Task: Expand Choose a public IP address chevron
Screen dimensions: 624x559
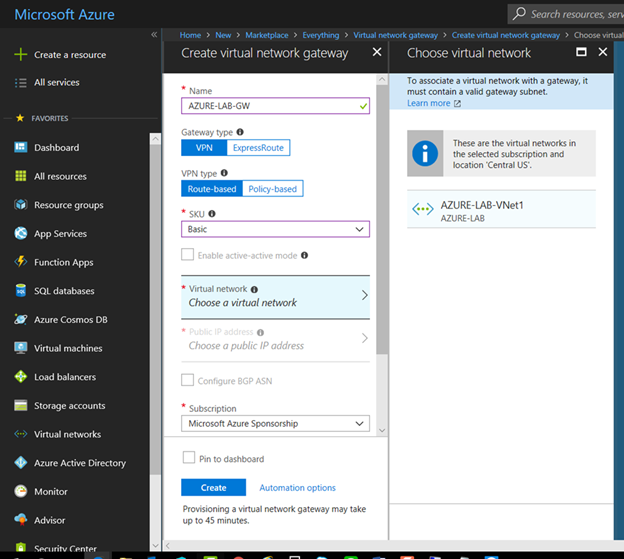Action: (365, 338)
